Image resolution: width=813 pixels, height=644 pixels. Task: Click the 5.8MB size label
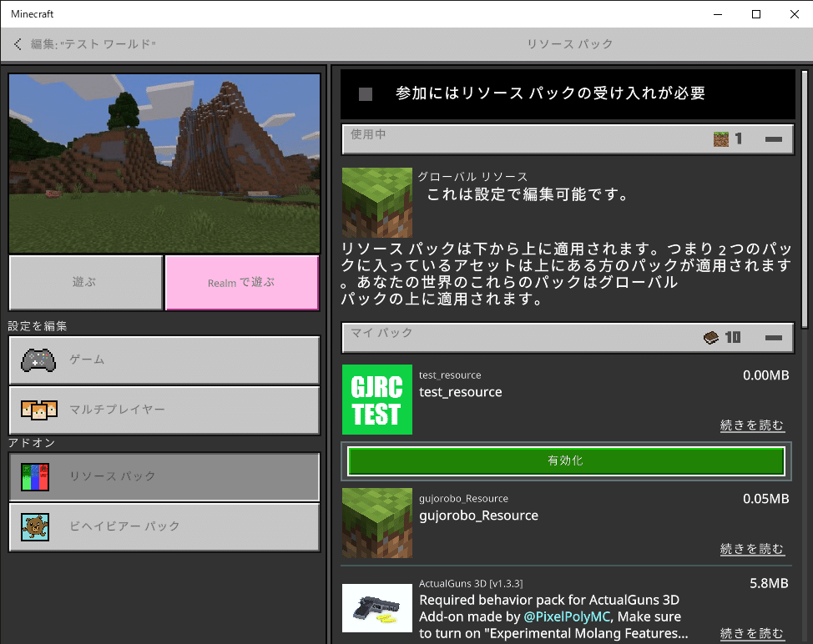pos(769,583)
